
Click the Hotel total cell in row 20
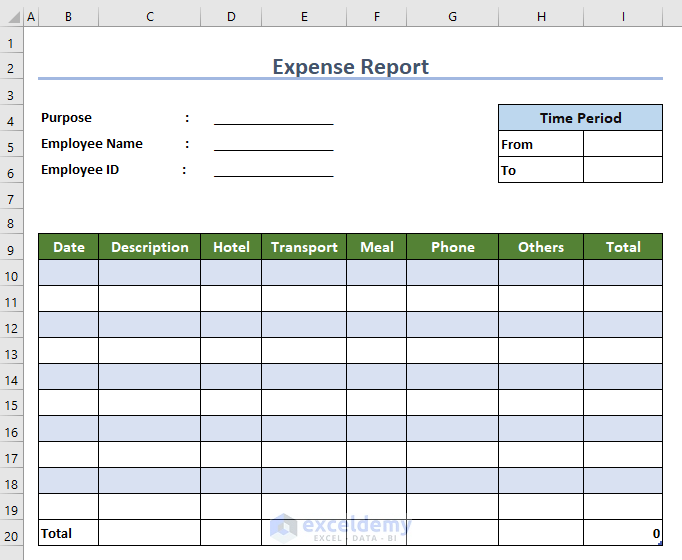(x=231, y=533)
